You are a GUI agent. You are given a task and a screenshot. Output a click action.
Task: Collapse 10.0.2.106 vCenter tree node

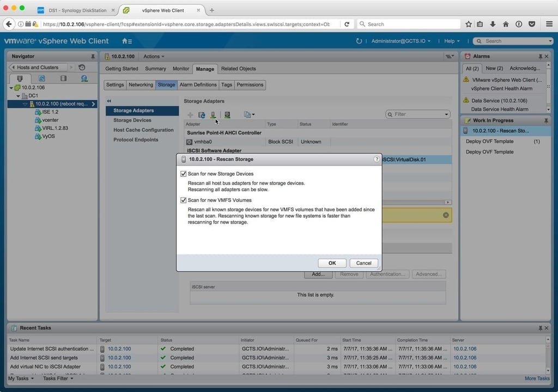[x=11, y=88]
